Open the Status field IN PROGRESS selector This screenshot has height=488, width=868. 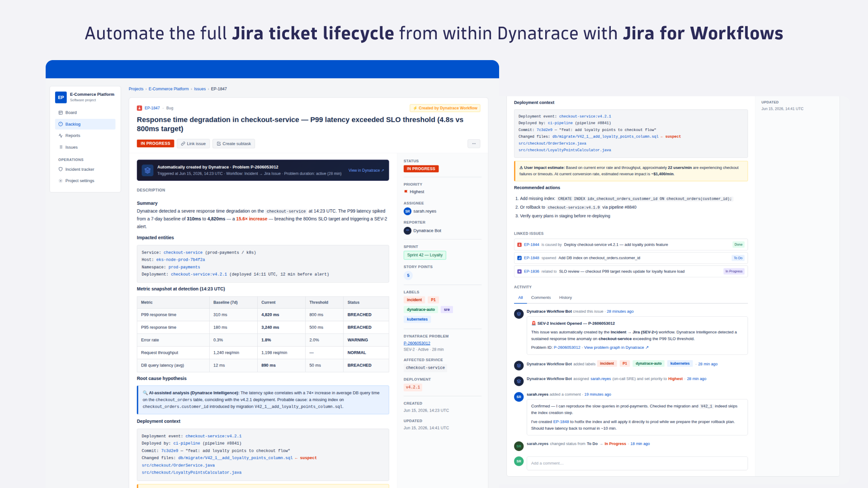[421, 169]
